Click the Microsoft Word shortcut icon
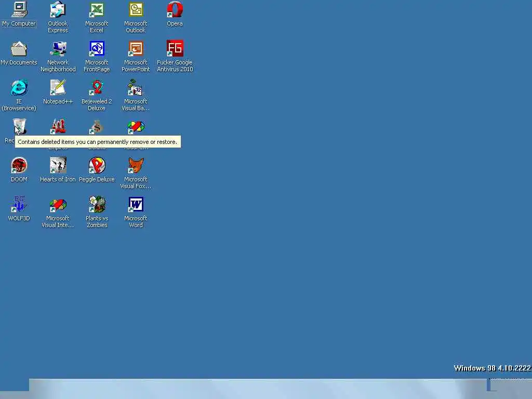This screenshot has height=399, width=532. click(136, 205)
